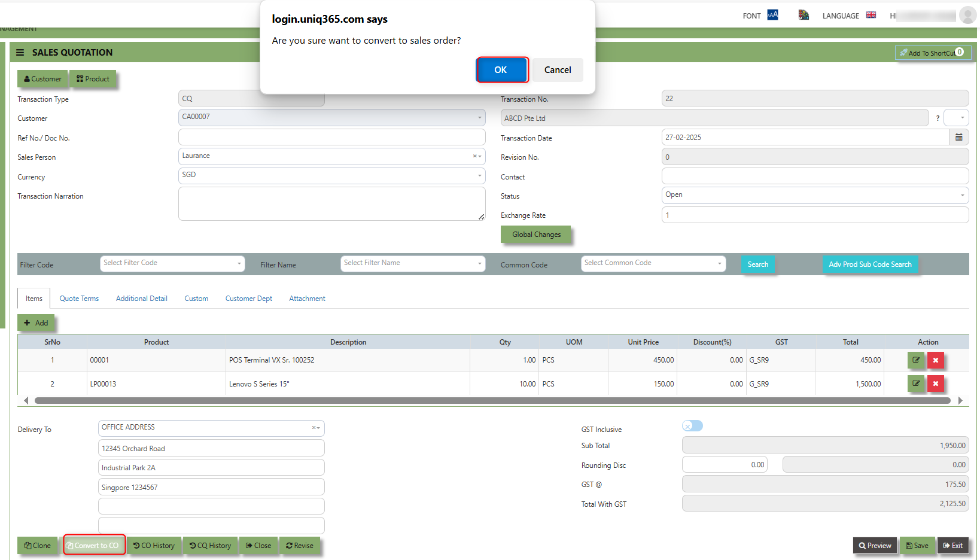Viewport: 980px width, 560px height.
Task: Switch to the Quote Terms tab
Action: (79, 299)
